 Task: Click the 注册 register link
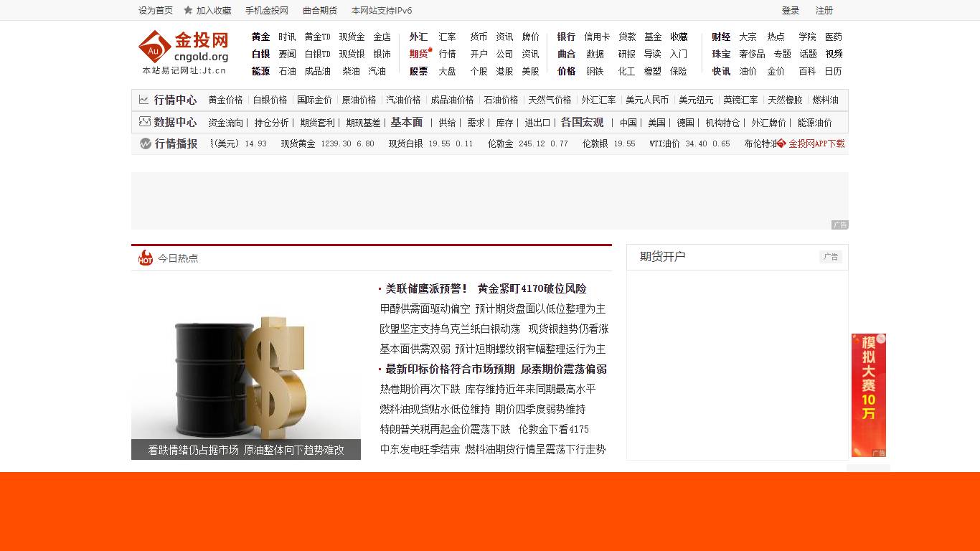pyautogui.click(x=824, y=11)
